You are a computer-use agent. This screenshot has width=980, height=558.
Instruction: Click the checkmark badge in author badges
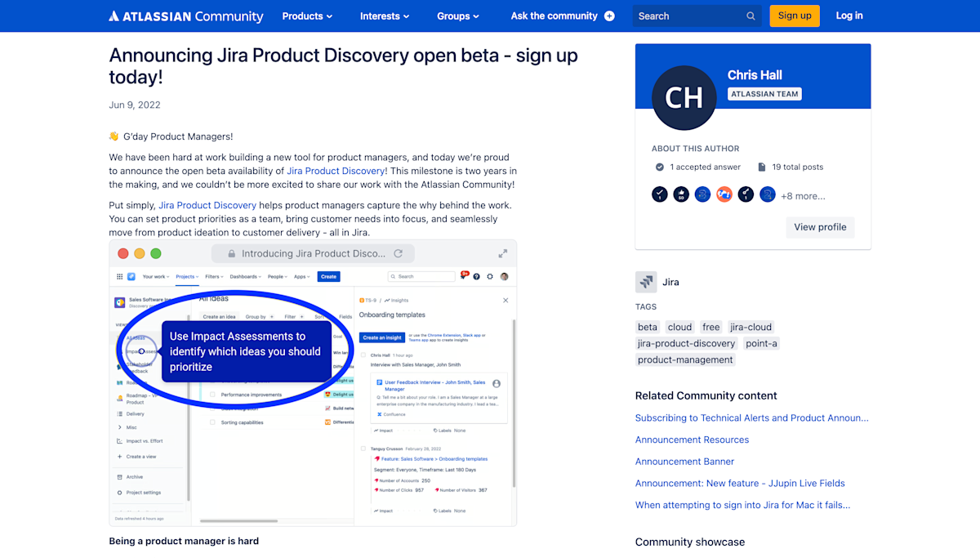(660, 194)
